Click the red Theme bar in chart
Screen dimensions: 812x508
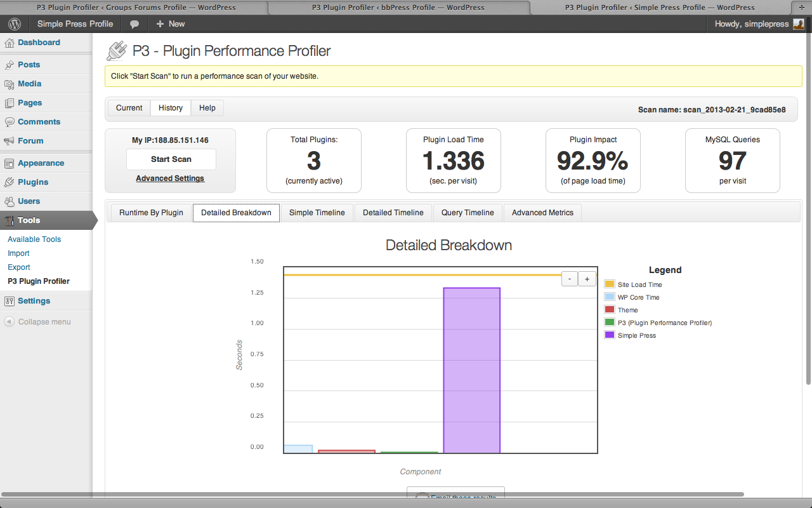click(x=346, y=451)
